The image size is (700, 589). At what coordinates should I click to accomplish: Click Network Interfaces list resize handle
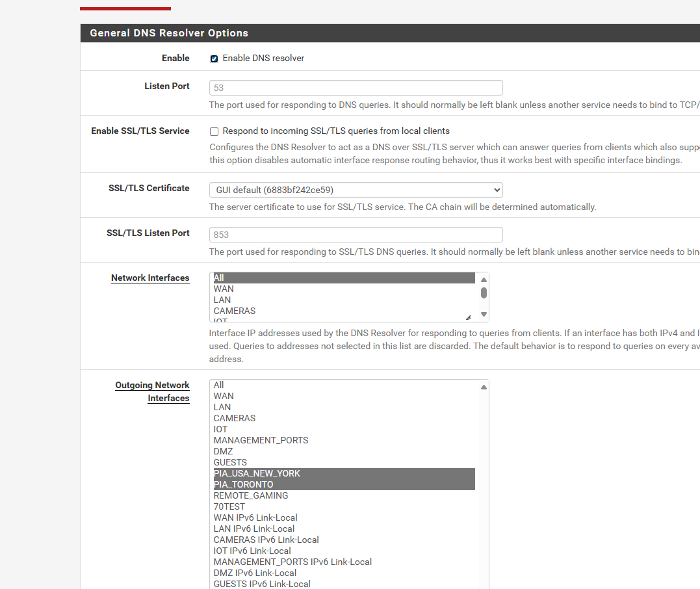pyautogui.click(x=469, y=317)
